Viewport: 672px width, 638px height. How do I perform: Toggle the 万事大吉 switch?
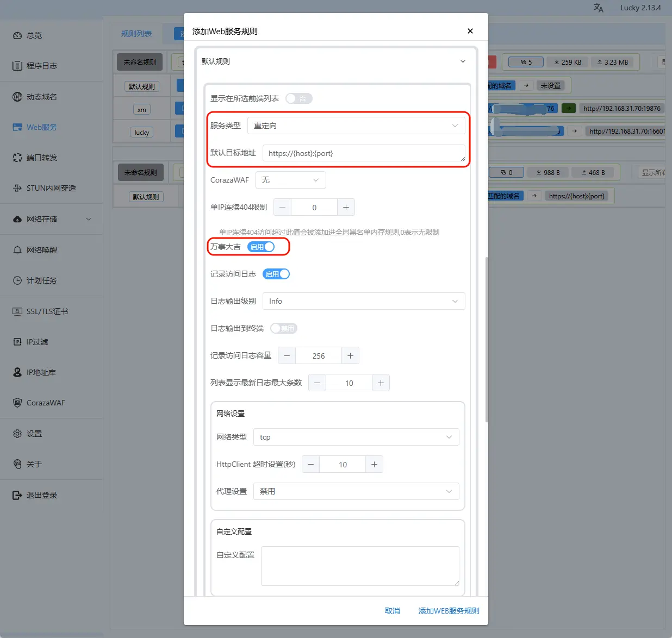(x=261, y=247)
